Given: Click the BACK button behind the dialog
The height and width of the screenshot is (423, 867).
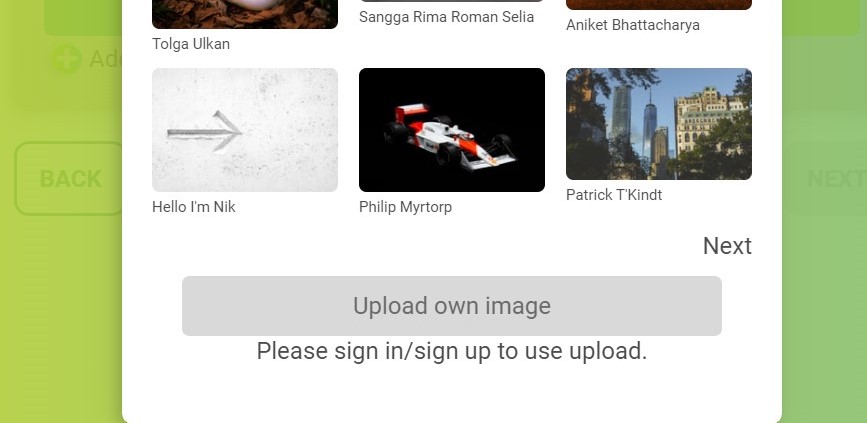Looking at the screenshot, I should [69, 179].
